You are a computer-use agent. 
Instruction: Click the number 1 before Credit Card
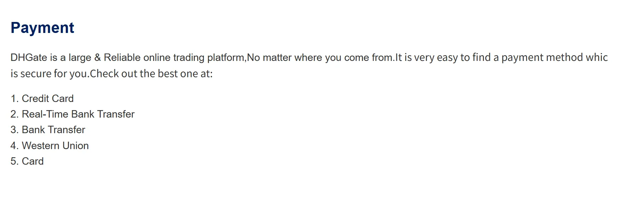pyautogui.click(x=14, y=98)
